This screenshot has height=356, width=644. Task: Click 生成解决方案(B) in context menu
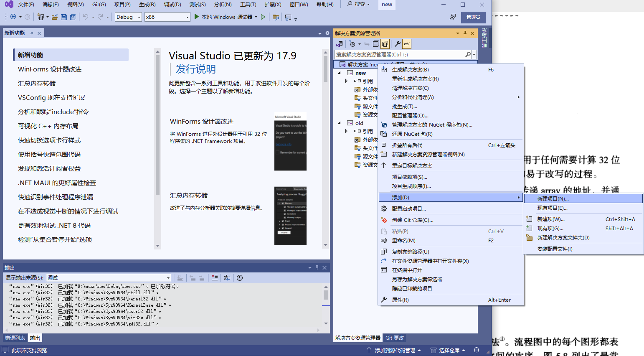(x=451, y=70)
